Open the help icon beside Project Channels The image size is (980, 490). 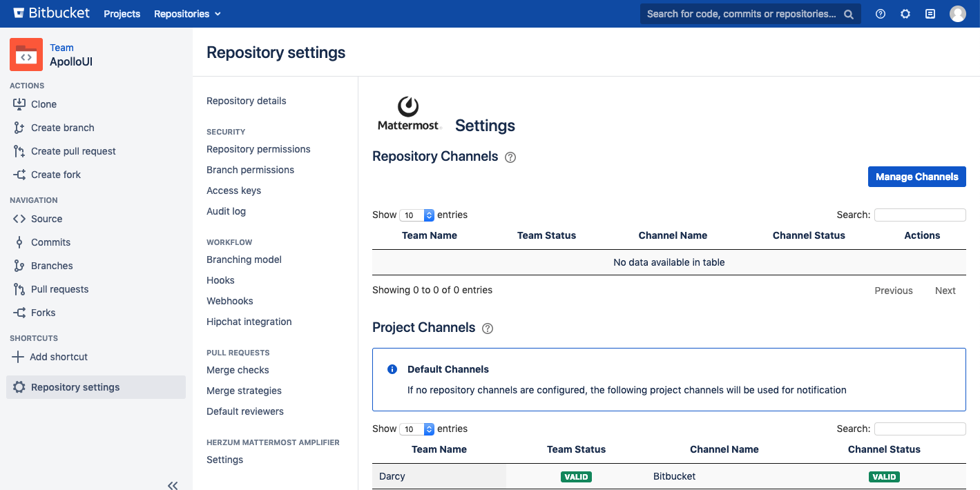click(488, 329)
